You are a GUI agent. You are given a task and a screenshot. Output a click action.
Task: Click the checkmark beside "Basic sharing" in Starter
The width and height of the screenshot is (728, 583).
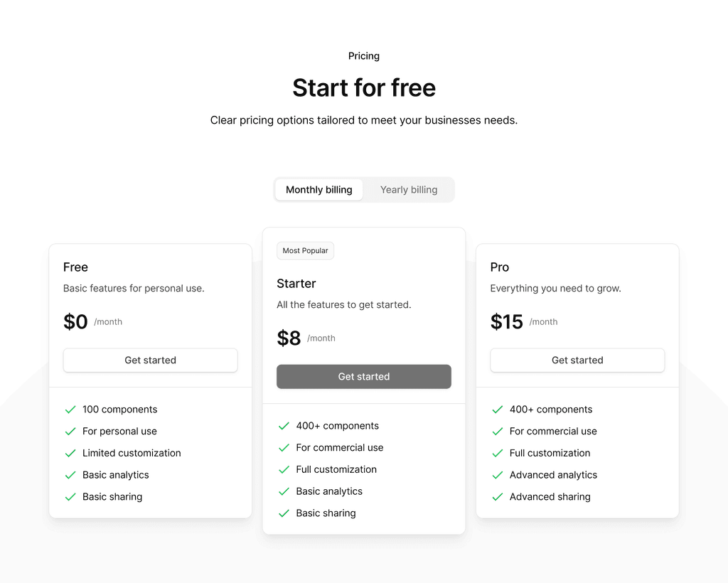pyautogui.click(x=283, y=513)
